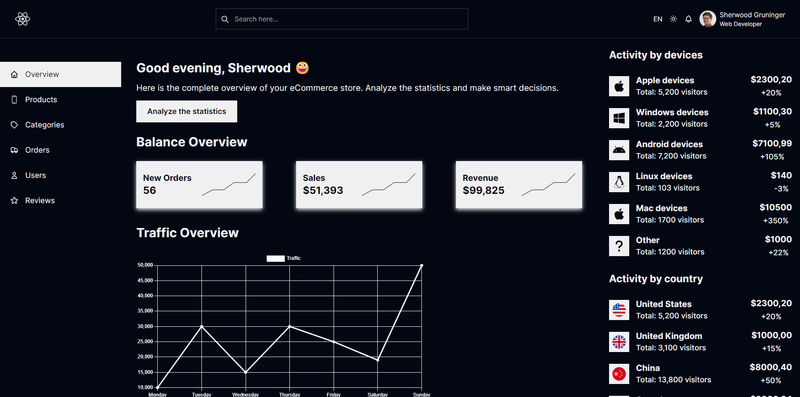Click the smiley emoji in greeting
Image resolution: width=800 pixels, height=397 pixels.
point(303,68)
